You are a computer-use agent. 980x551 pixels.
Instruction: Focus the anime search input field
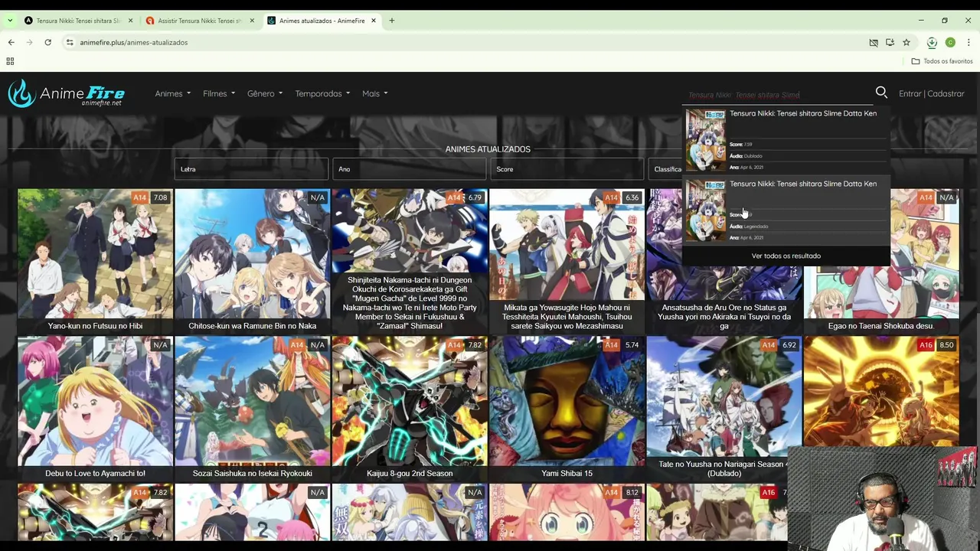click(x=777, y=95)
